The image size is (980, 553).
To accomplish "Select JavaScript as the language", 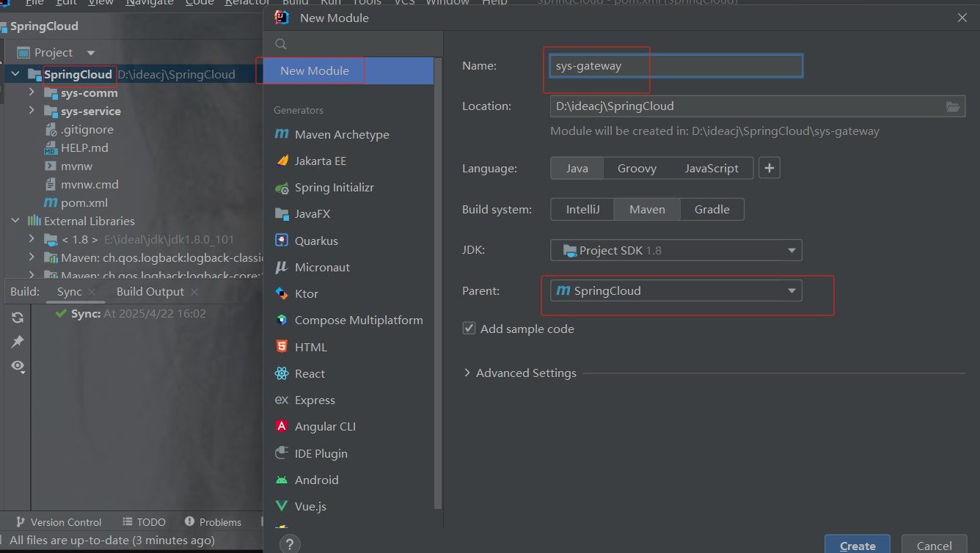I will (x=712, y=168).
